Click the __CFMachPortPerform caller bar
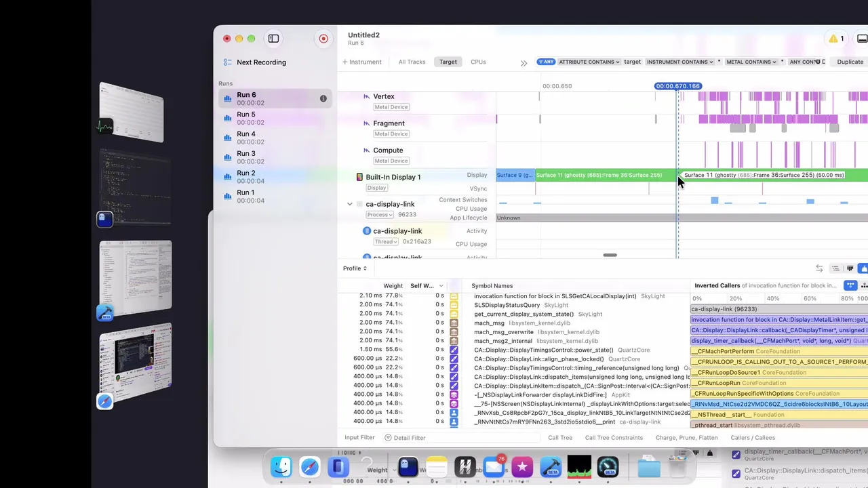 [779, 351]
